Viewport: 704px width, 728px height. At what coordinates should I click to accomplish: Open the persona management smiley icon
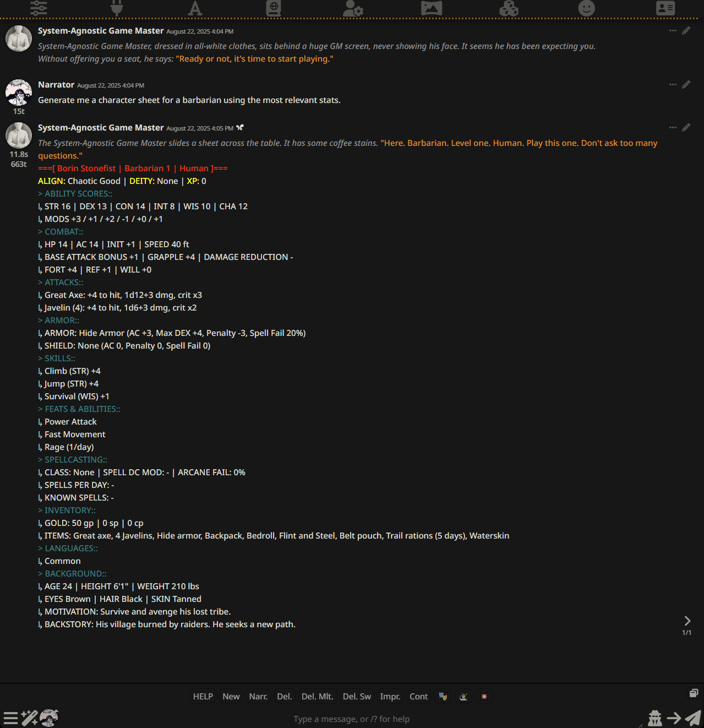587,8
